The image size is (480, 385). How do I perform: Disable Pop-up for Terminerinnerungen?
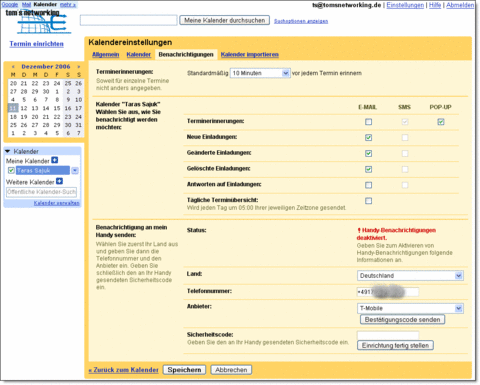(441, 122)
